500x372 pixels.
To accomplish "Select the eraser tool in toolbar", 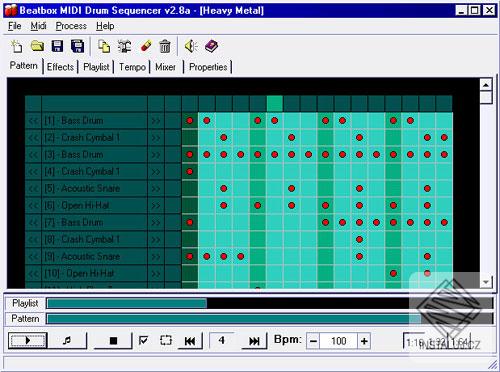I will pyautogui.click(x=146, y=46).
